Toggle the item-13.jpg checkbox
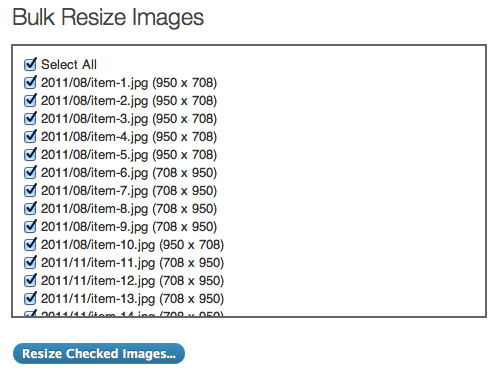This screenshot has width=499, height=373. click(30, 298)
